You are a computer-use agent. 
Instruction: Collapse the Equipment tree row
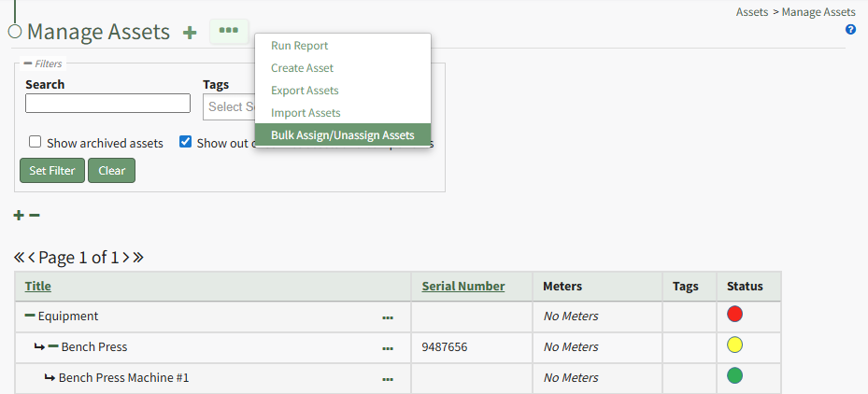click(30, 317)
